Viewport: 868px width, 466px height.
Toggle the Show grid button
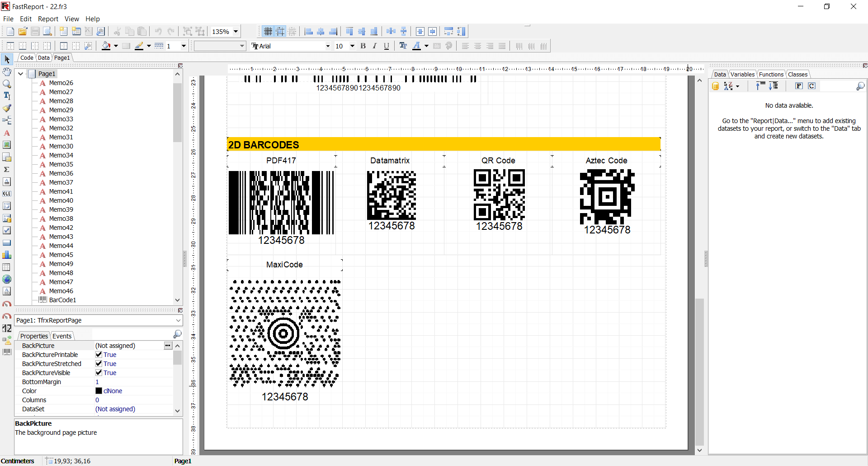point(268,31)
